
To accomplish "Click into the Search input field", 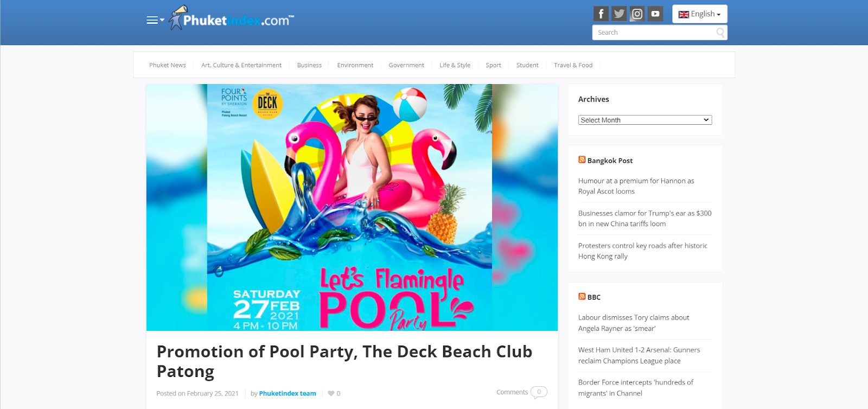I will coord(654,33).
